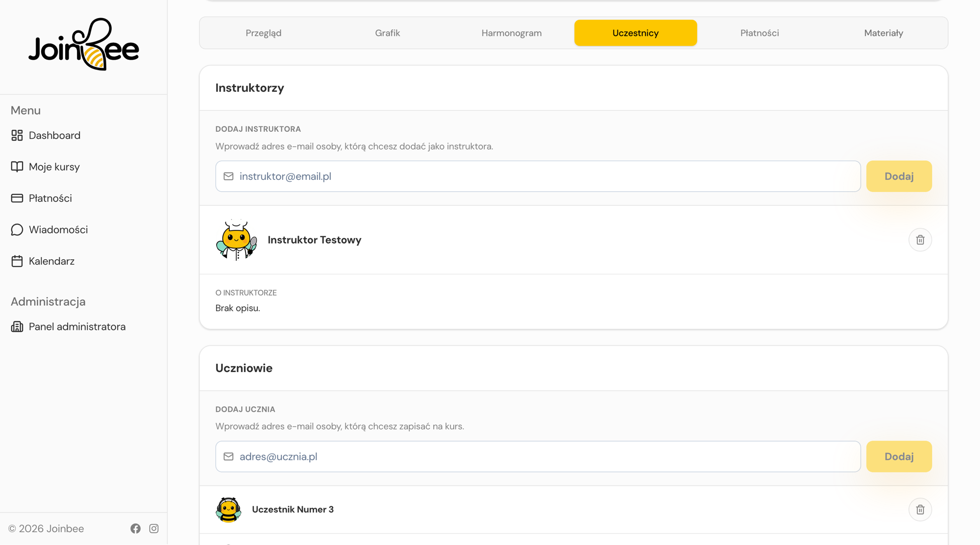Focus the instruktor@email.pl input field
Screen dimensions: 980x545
538,176
